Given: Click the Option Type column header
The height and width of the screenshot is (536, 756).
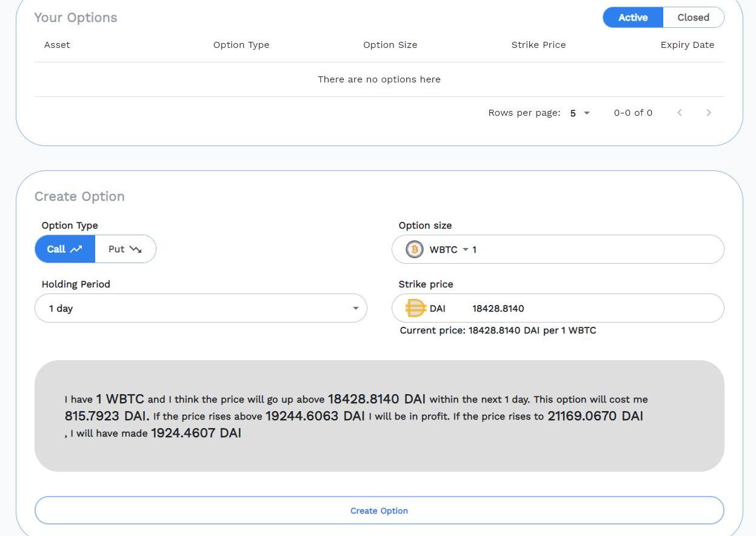Looking at the screenshot, I should 241,45.
